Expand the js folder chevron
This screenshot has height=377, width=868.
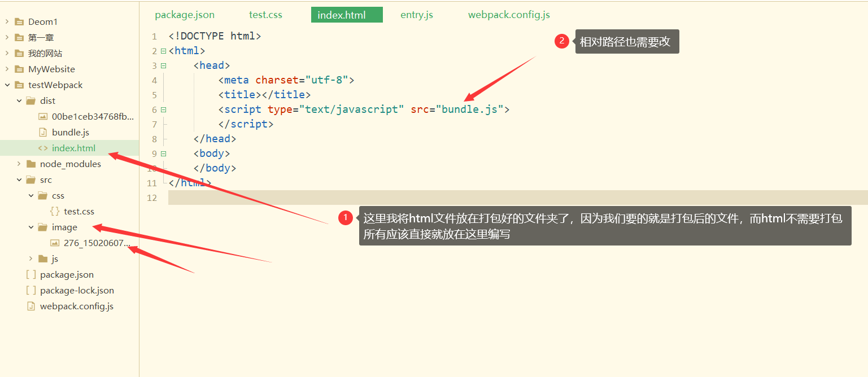pos(30,258)
